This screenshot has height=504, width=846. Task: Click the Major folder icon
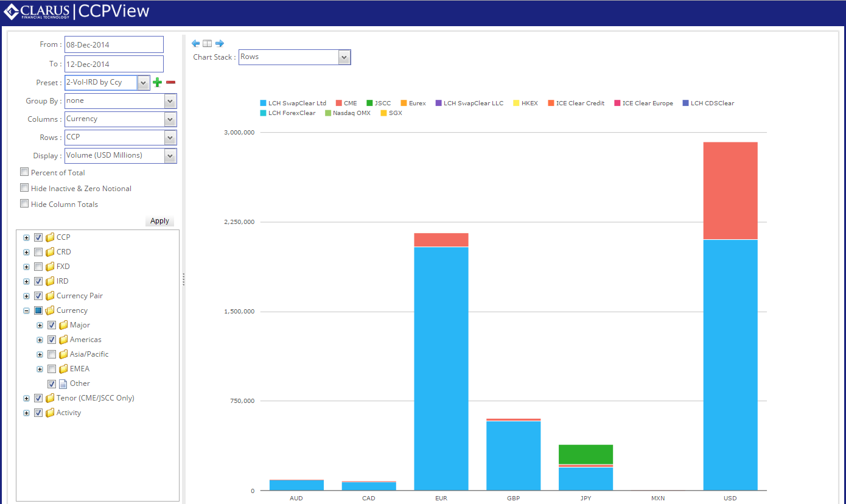(63, 325)
